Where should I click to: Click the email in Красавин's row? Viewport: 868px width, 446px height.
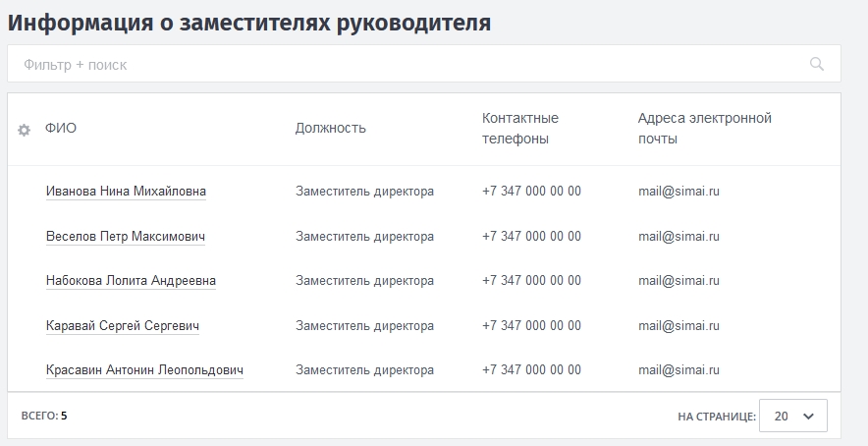click(678, 370)
